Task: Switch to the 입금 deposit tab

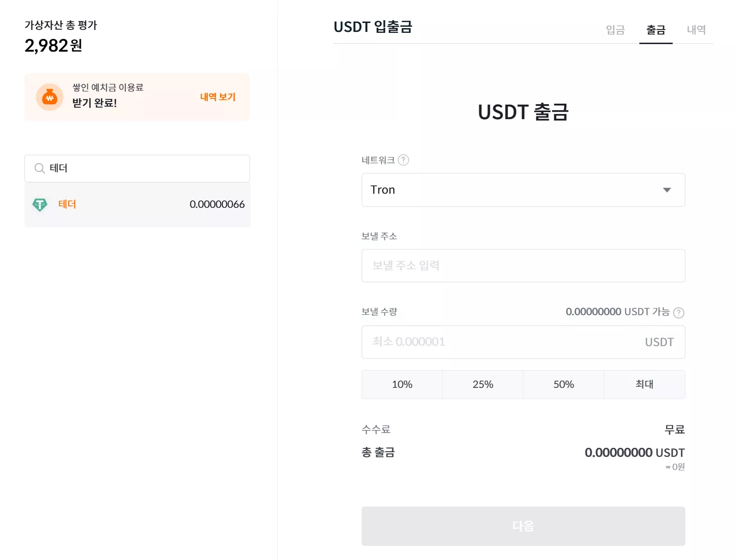Action: [615, 30]
